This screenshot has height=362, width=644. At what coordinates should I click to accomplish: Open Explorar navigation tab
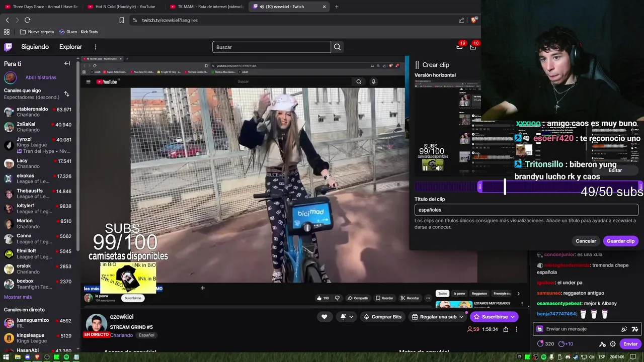point(70,47)
